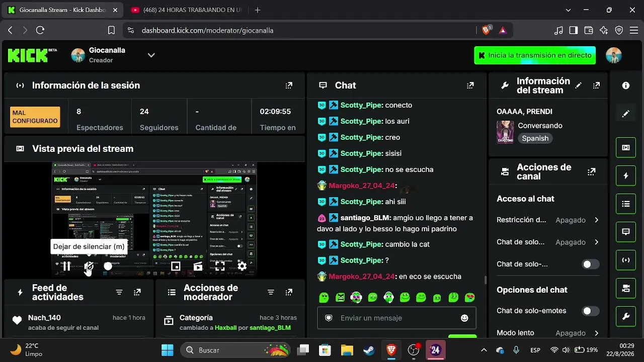Screen dimensions: 644x362
Task: Focus the browser address bar
Action: click(299, 30)
